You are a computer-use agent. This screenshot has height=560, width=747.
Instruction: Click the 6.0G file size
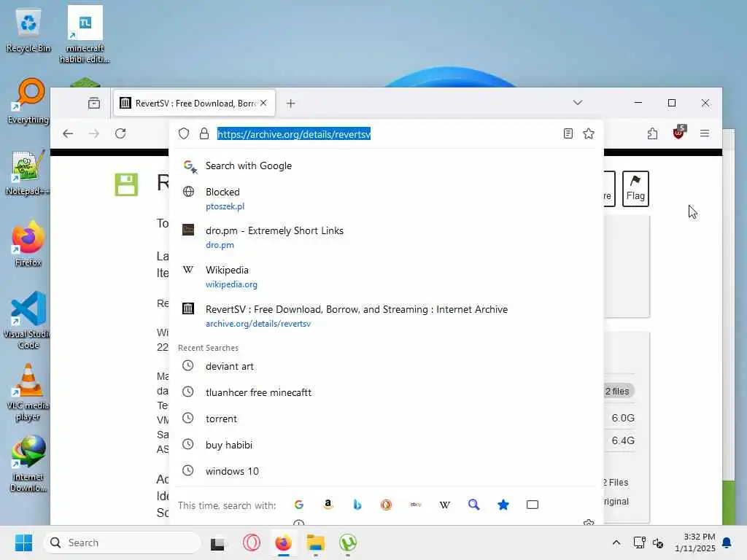[x=623, y=418]
